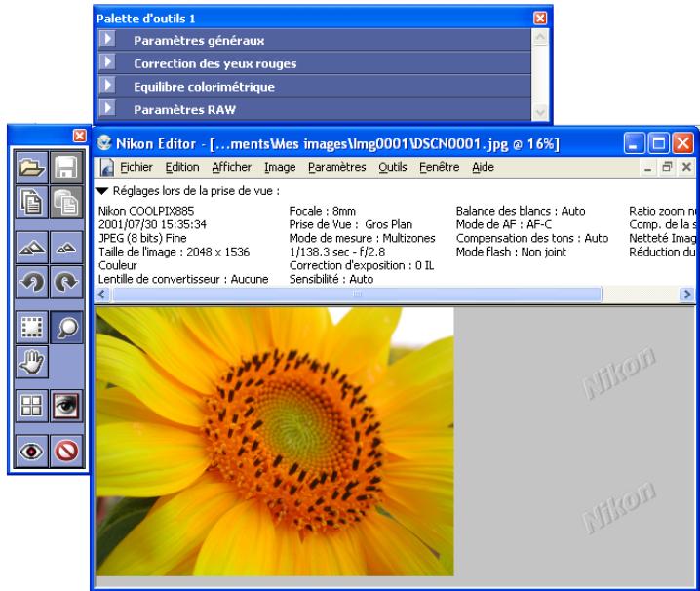
Task: Expand Paramètres généraux section
Action: [x=107, y=39]
